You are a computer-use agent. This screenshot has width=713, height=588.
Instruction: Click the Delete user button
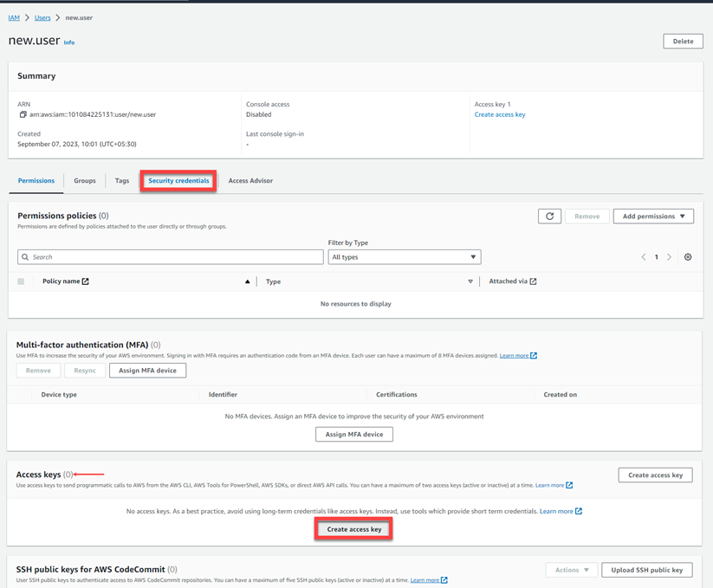(x=683, y=41)
